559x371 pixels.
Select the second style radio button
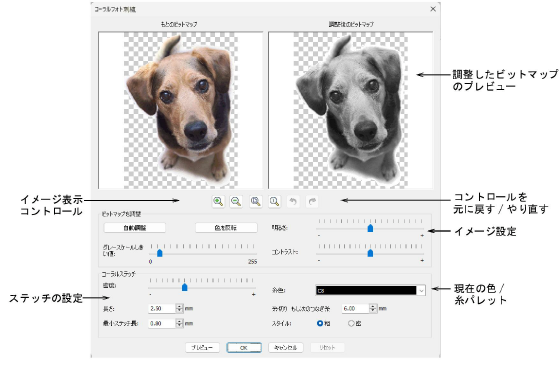pyautogui.click(x=351, y=323)
